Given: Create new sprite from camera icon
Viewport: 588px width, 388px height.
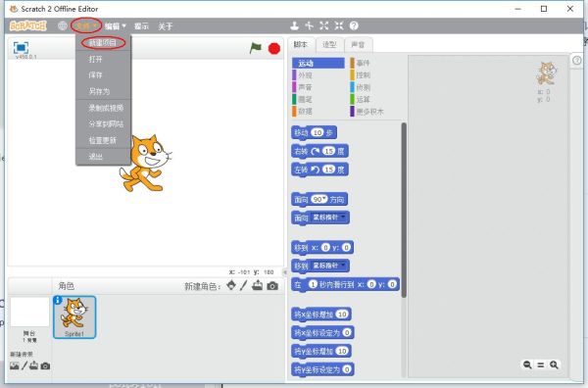Looking at the screenshot, I should tap(272, 286).
